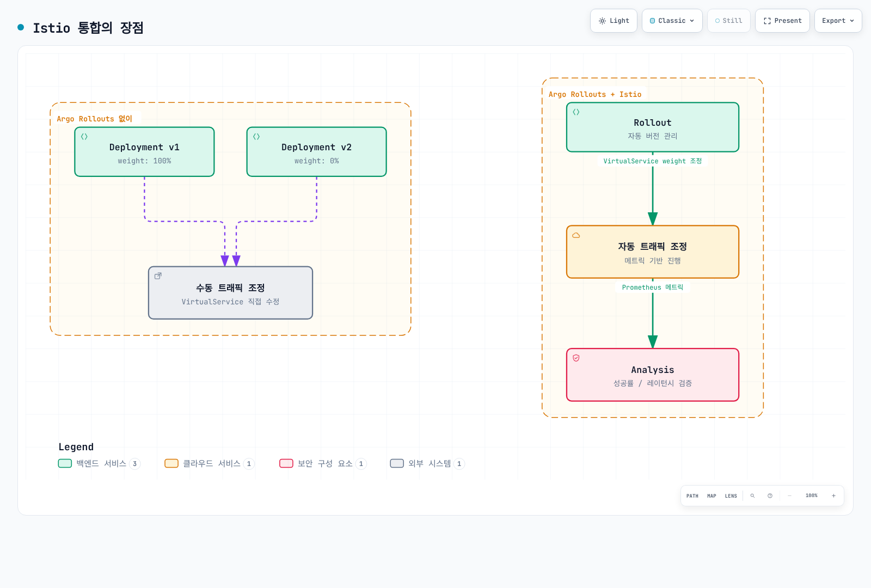Select the 자동 트래픽 조정 node title
The height and width of the screenshot is (588, 871).
click(652, 246)
